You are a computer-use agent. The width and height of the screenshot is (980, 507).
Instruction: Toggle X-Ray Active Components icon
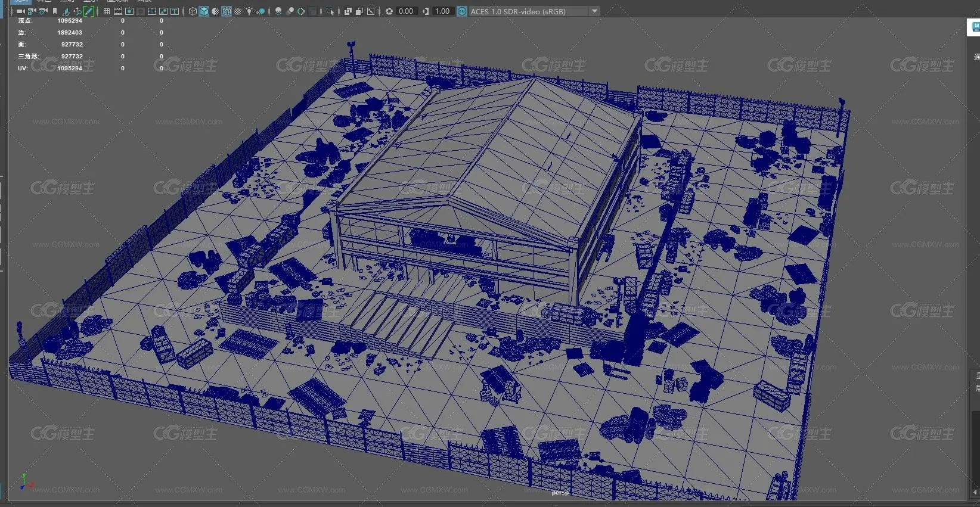tap(359, 11)
